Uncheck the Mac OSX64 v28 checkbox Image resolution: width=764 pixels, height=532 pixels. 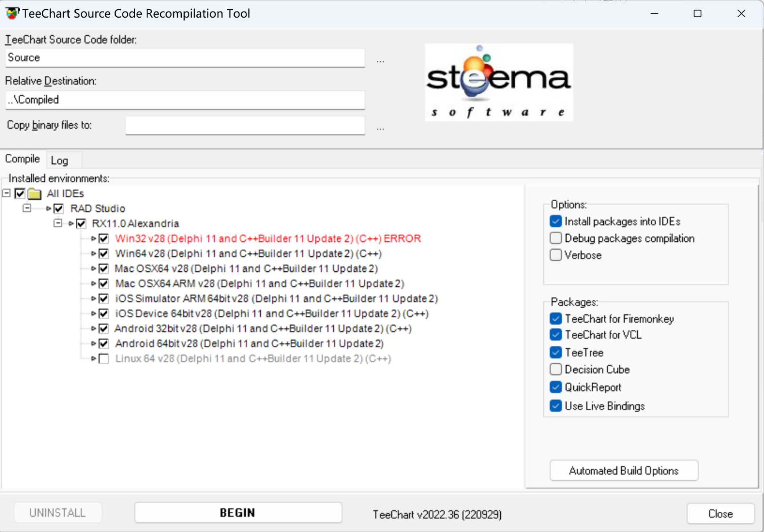[103, 268]
